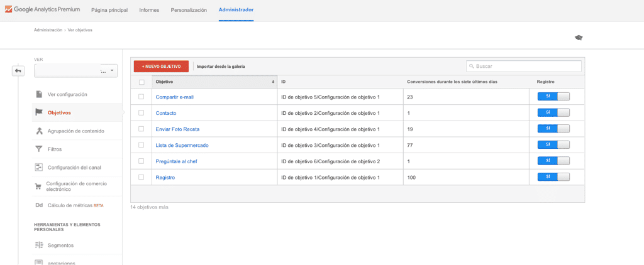Open the Enviar Foto Receta goal
Screen dimensions: 644x265
(177, 129)
